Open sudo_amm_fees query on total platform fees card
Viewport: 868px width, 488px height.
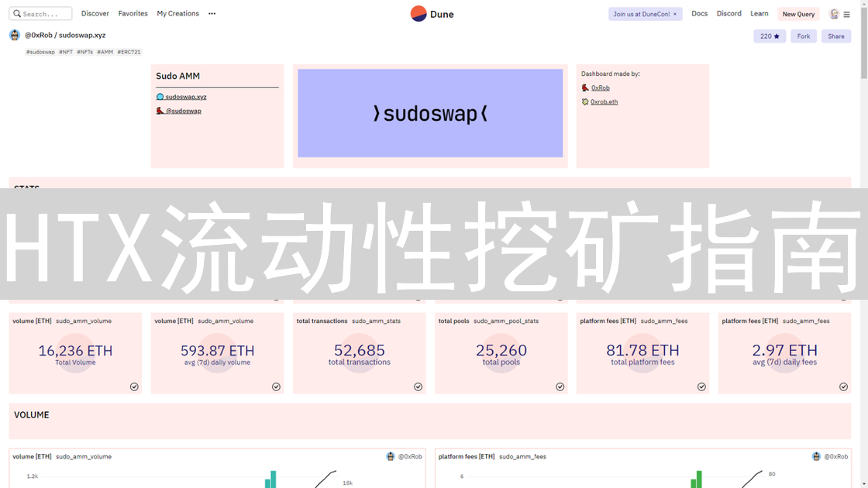click(664, 321)
